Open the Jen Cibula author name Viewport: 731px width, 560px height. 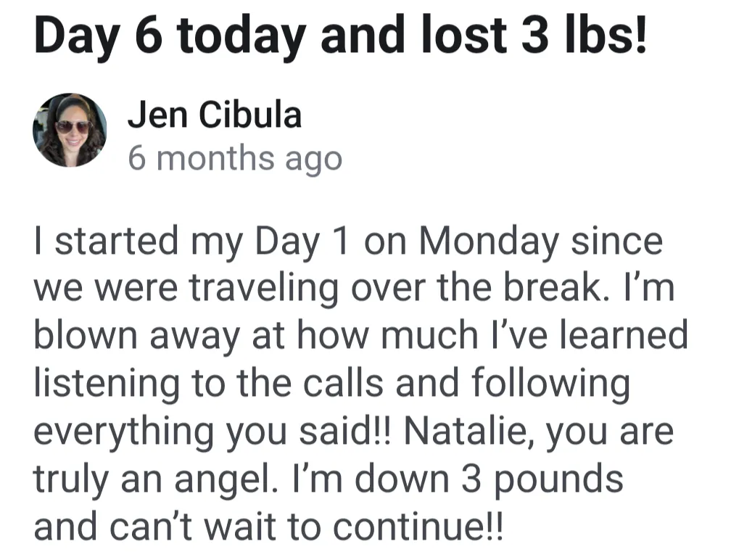pyautogui.click(x=215, y=115)
